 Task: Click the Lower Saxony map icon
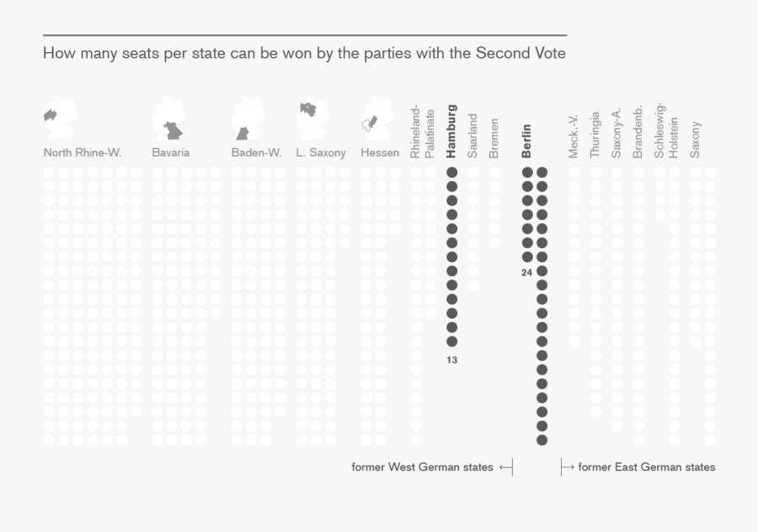(x=315, y=118)
